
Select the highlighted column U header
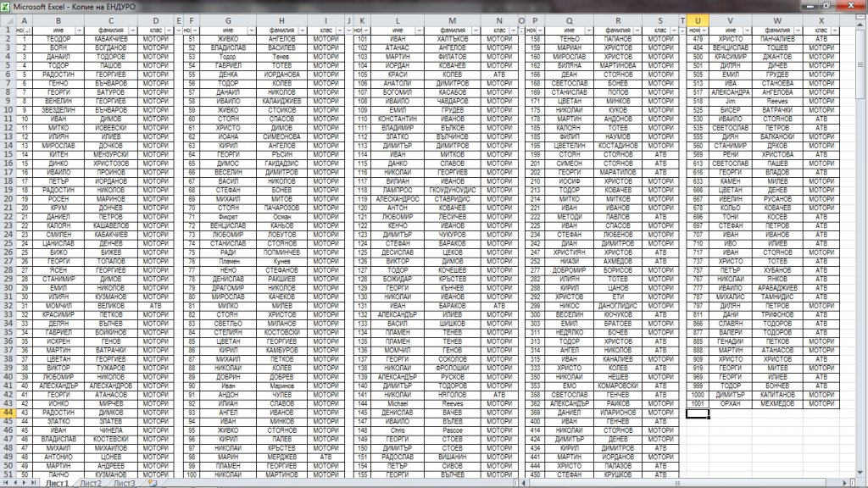point(698,20)
